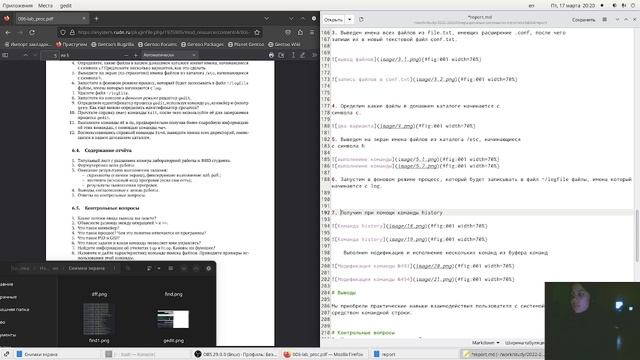The height and width of the screenshot is (360, 640).
Task: Select the find.png file label
Action: click(173, 294)
